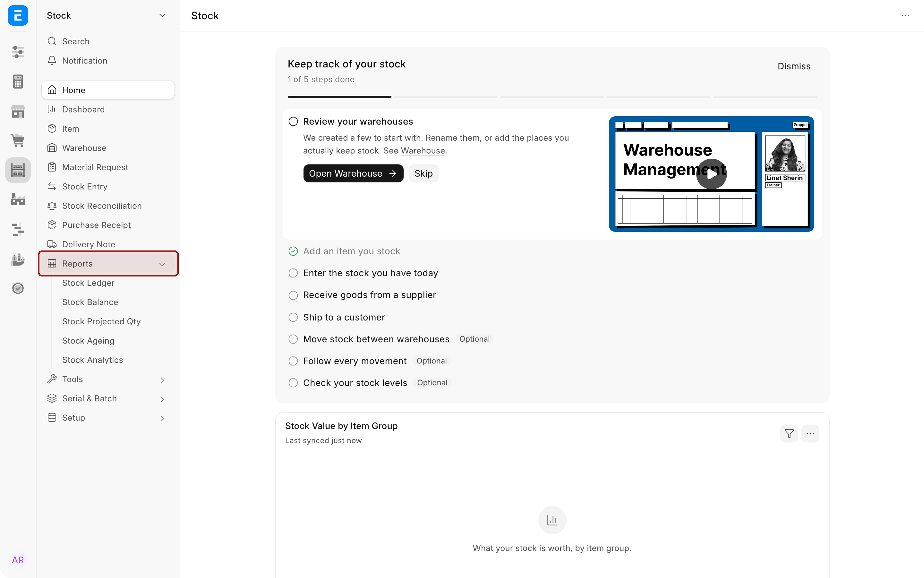Click the AR user avatar
The height and width of the screenshot is (578, 924).
(18, 560)
